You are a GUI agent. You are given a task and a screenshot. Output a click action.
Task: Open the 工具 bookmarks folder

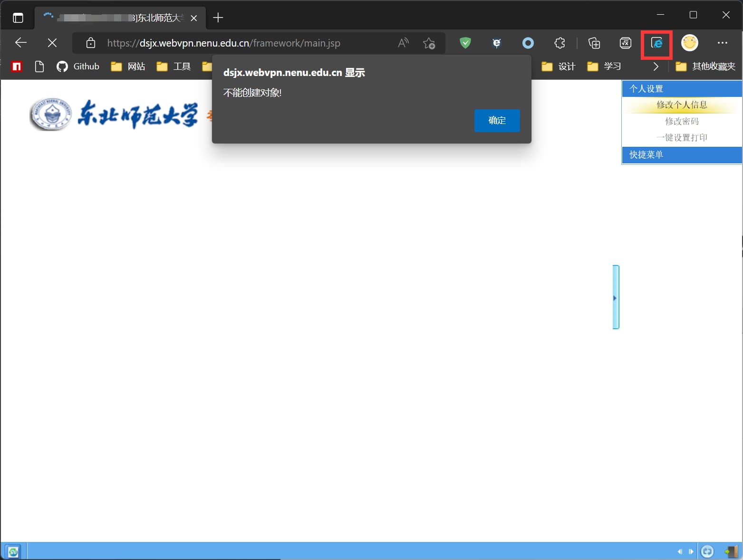[x=174, y=66]
